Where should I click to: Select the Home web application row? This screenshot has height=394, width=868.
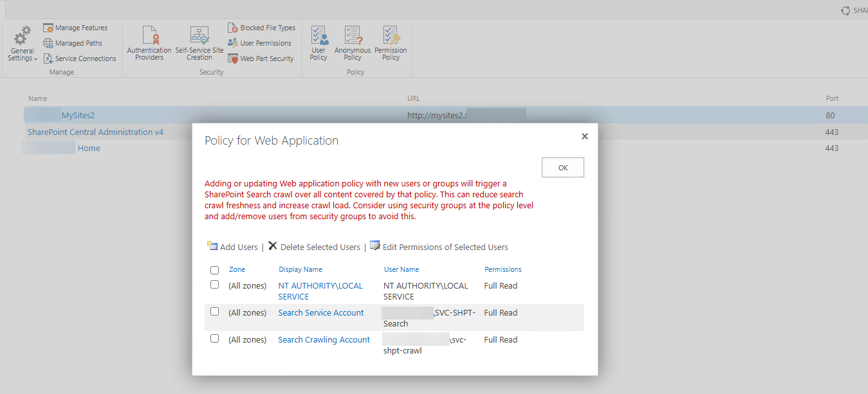[x=446, y=148]
